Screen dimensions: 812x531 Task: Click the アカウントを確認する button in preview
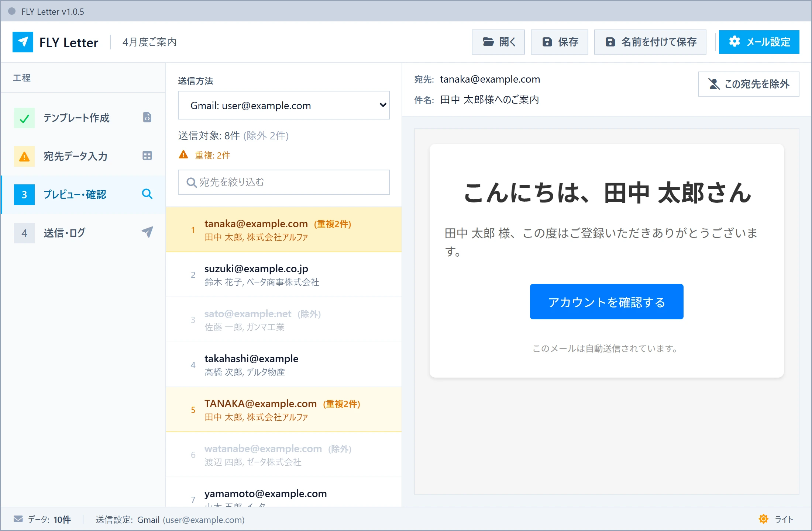[x=607, y=302]
